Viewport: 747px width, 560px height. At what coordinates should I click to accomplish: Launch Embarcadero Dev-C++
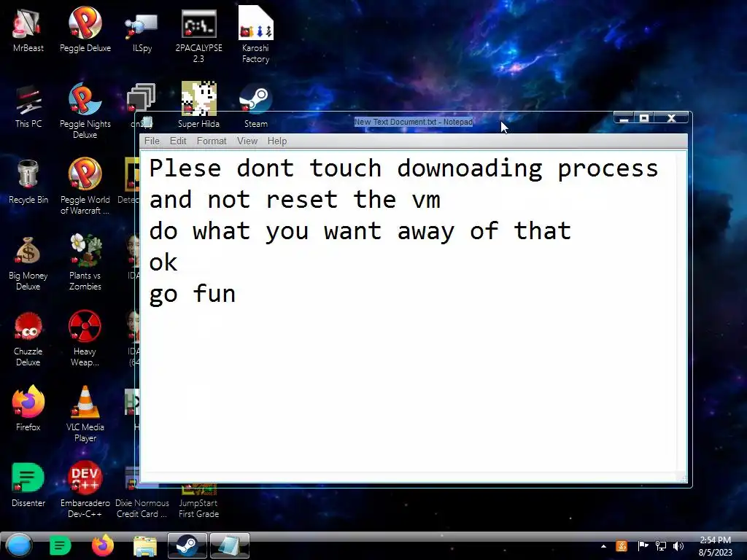coord(85,489)
